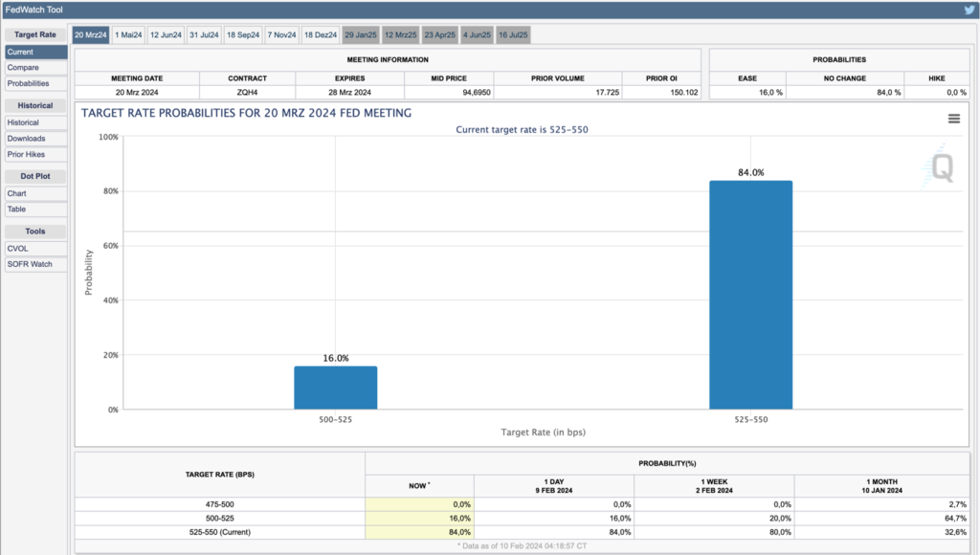This screenshot has height=555, width=980.
Task: Select the 20 Mrz24 meeting tab
Action: pos(91,35)
